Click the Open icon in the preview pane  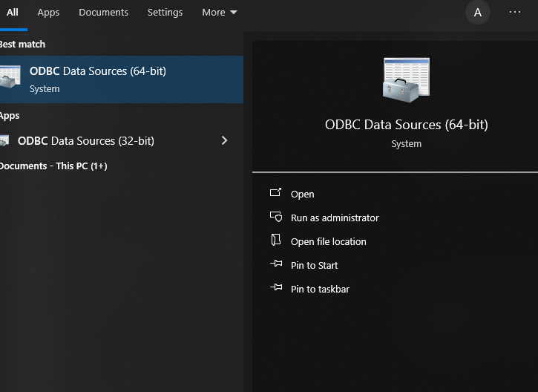pos(276,193)
